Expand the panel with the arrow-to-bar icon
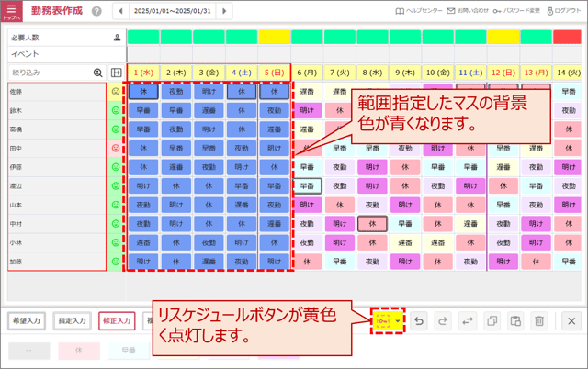 (x=117, y=72)
